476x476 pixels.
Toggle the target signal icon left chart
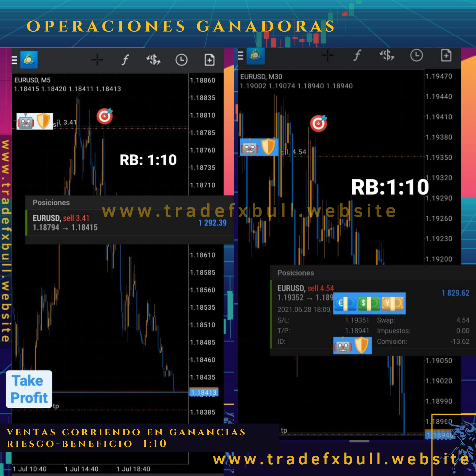(106, 117)
